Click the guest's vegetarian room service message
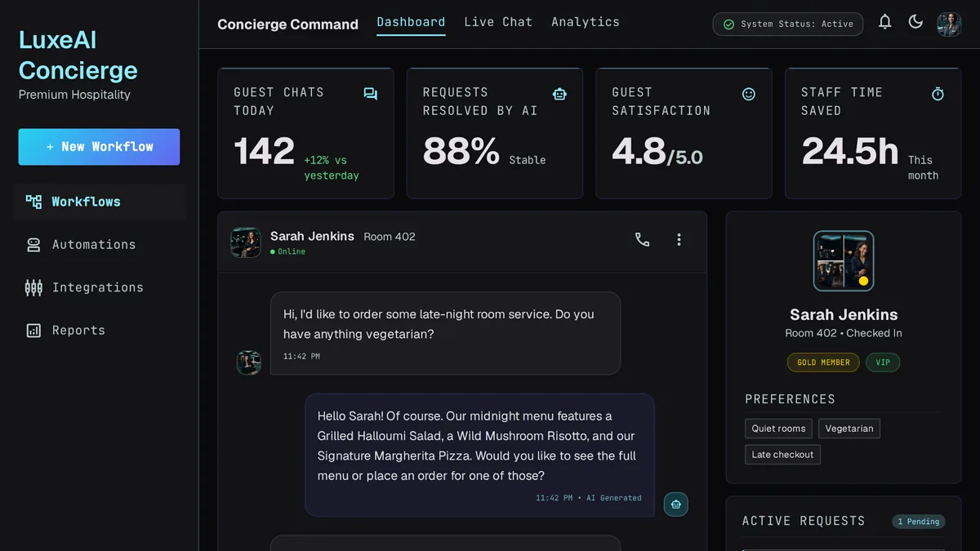This screenshot has height=551, width=980. (445, 333)
